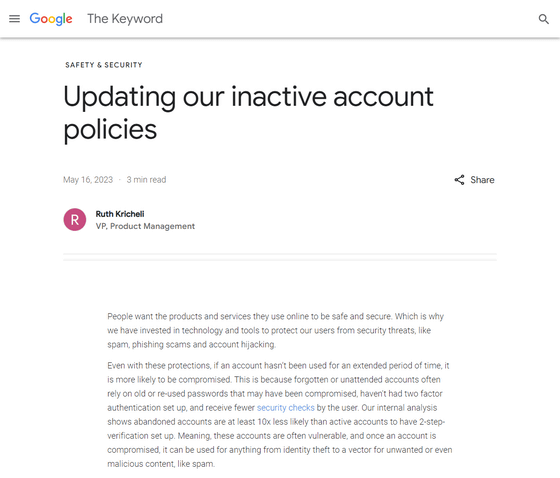The height and width of the screenshot is (478, 560).
Task: Click the word policies in the headline
Action: click(x=110, y=129)
